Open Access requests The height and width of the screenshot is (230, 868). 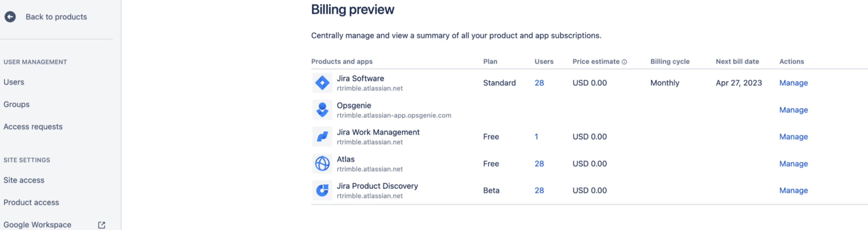pos(33,127)
